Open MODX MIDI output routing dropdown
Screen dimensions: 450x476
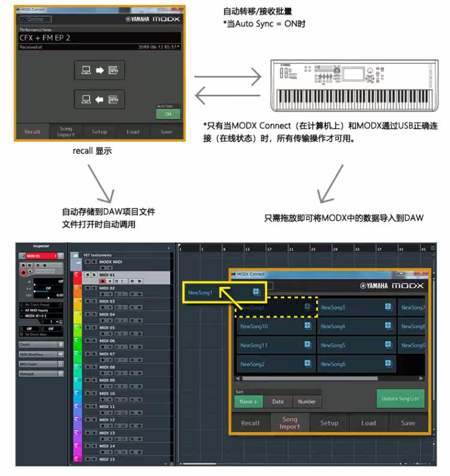click(41, 316)
